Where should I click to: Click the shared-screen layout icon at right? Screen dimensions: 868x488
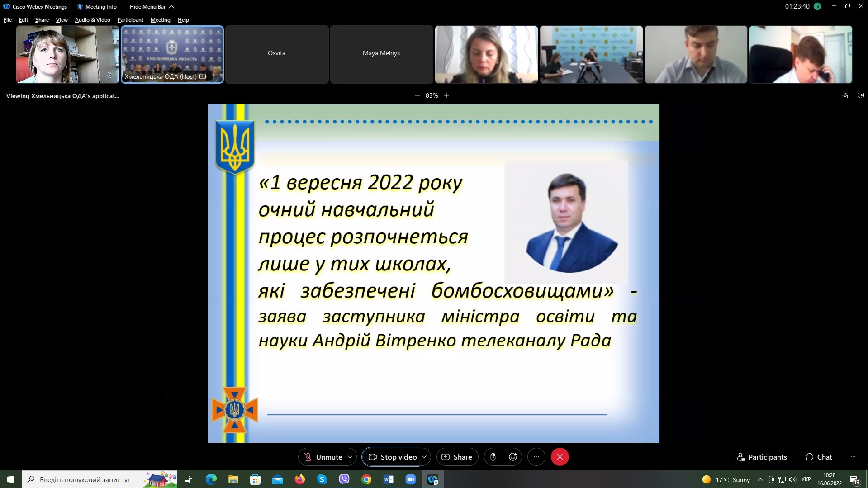point(860,95)
